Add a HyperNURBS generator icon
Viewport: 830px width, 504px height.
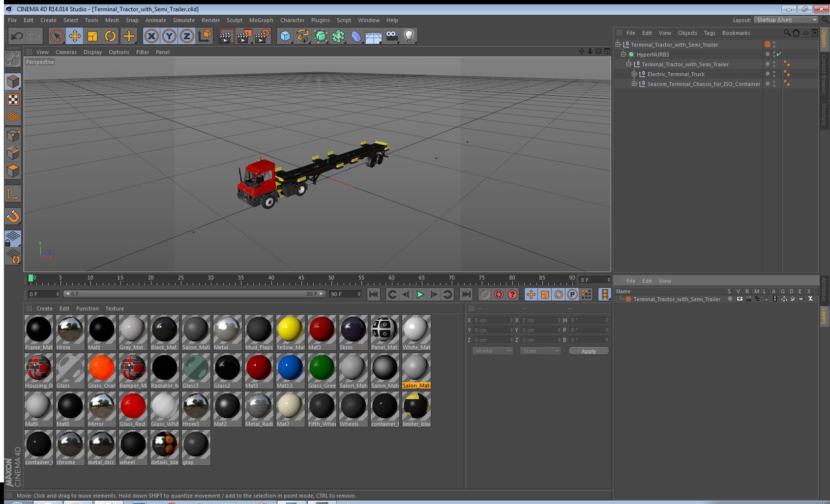click(321, 36)
